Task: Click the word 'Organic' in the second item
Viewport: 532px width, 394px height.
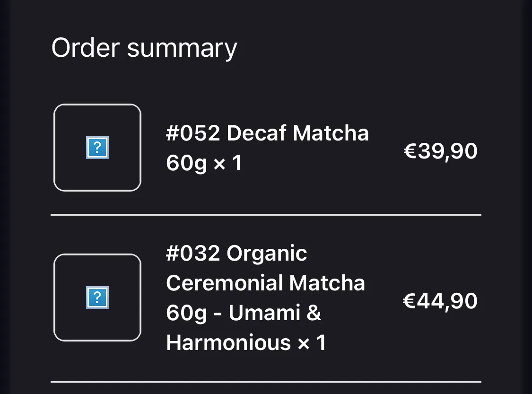Action: tap(267, 254)
